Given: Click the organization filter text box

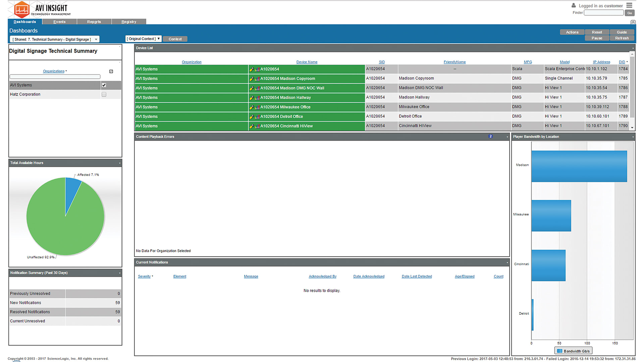Looking at the screenshot, I should (x=55, y=77).
